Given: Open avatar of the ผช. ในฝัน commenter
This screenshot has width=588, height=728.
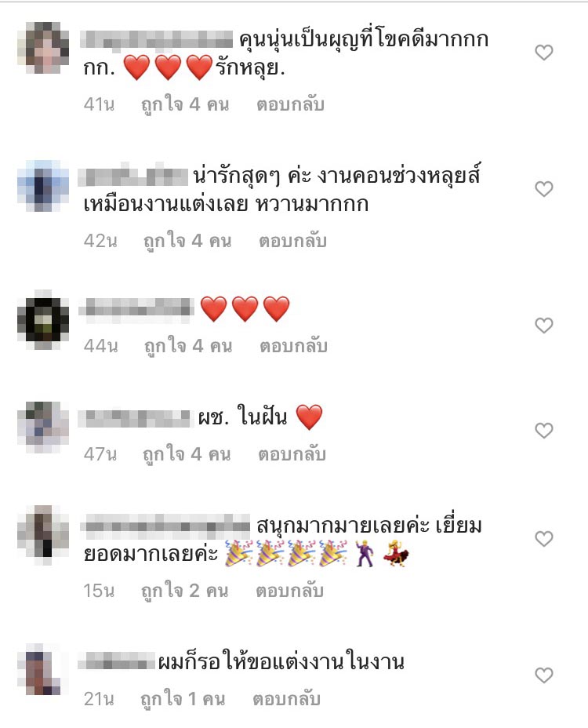Looking at the screenshot, I should [43, 428].
